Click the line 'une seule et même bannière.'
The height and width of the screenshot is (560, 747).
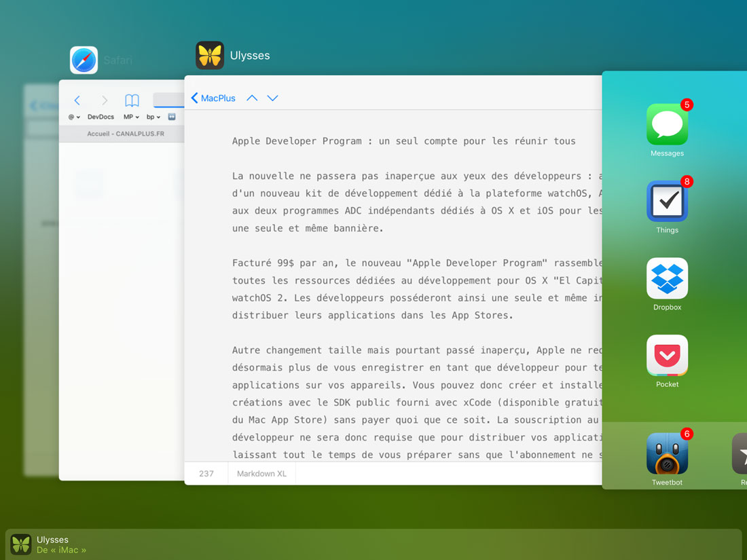coord(308,228)
